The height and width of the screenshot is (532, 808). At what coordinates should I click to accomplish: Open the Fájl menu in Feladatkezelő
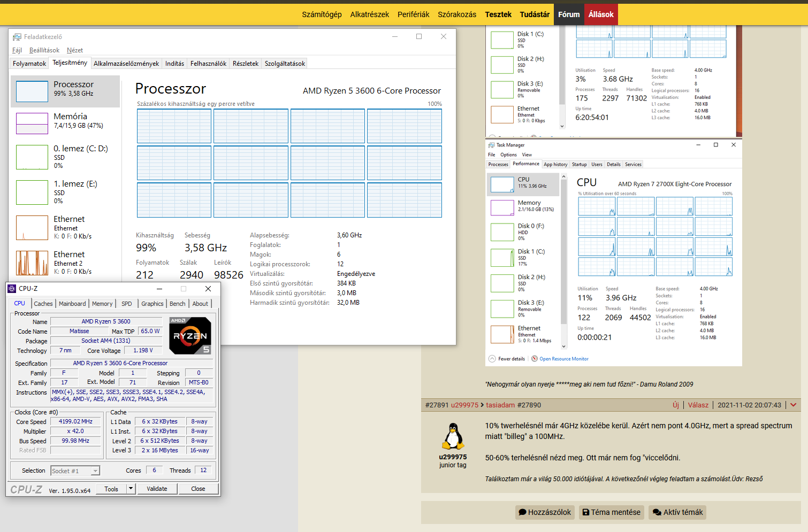[x=17, y=50]
